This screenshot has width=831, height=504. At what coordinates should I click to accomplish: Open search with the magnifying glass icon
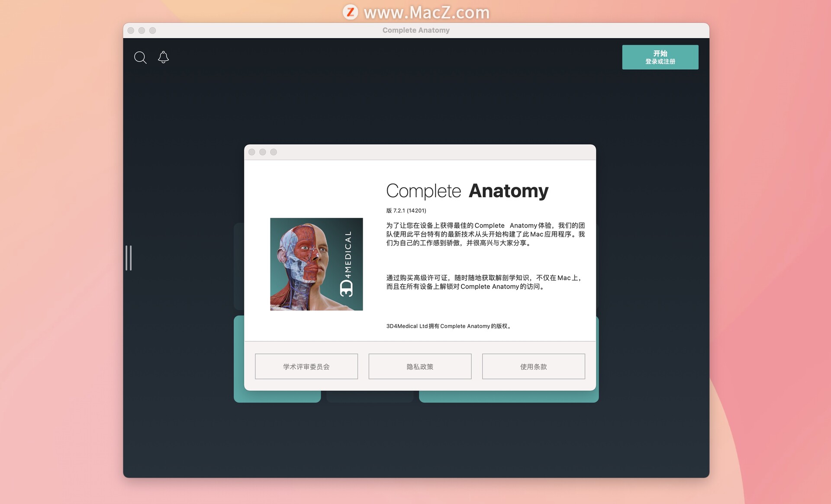pyautogui.click(x=140, y=58)
